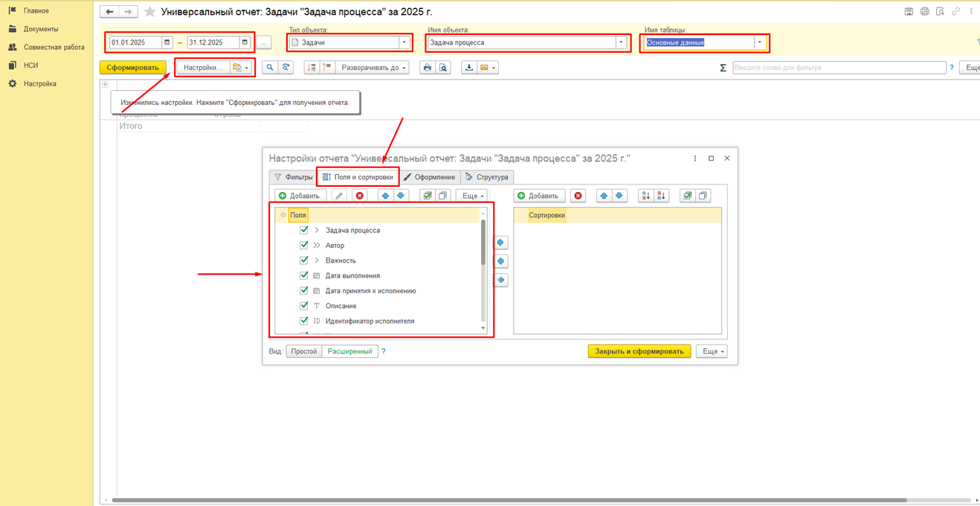Image resolution: width=980 pixels, height=506 pixels.
Task: Open Главное section in sidebar
Action: pos(36,10)
